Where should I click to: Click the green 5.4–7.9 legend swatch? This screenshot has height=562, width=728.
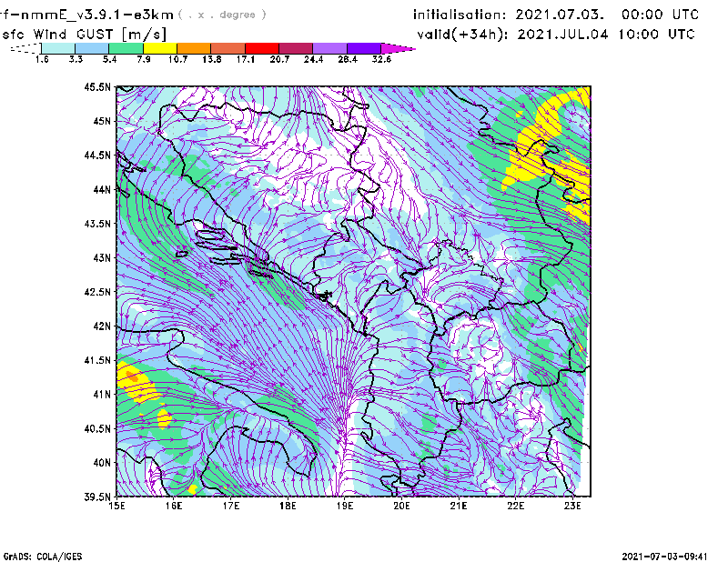point(126,48)
